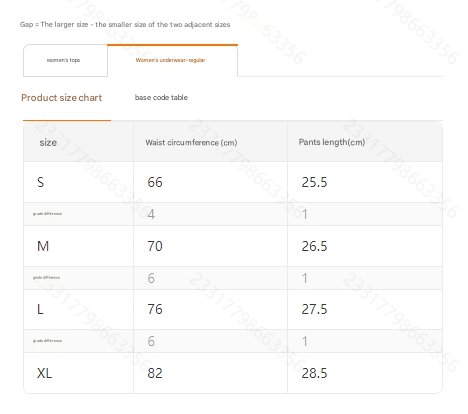Select the L size row label
Viewport: 468px width, 414px height.
tap(40, 309)
